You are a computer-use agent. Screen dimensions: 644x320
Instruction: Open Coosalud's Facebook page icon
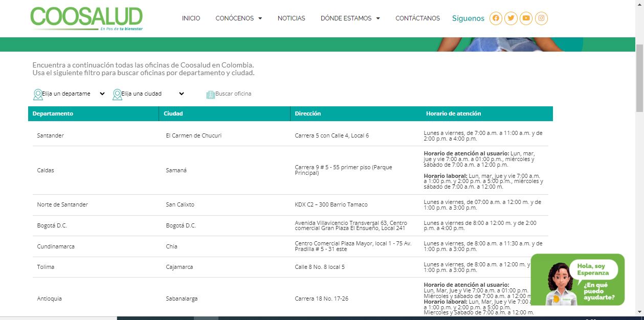496,18
